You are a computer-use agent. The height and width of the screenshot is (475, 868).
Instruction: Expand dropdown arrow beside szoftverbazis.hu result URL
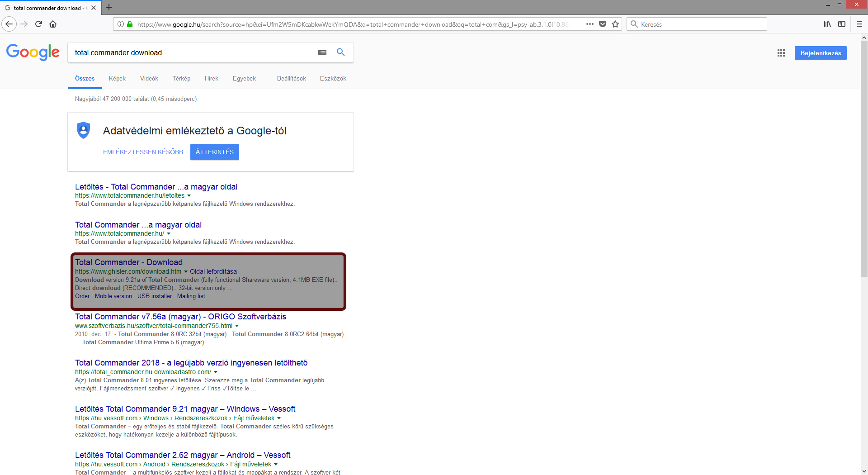(x=237, y=326)
